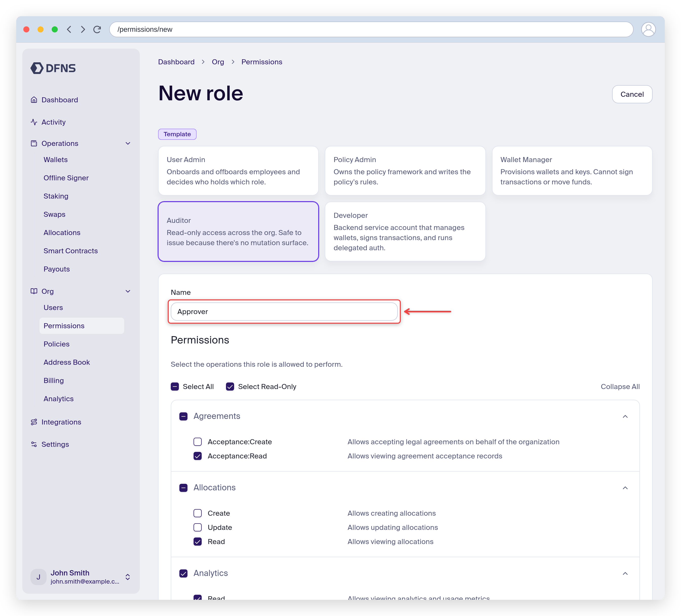
Task: Toggle the Select Read-Only checkbox
Action: point(230,386)
